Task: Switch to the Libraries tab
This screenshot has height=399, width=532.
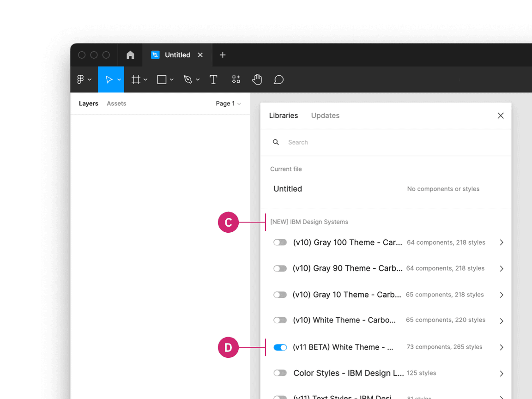Action: point(284,116)
